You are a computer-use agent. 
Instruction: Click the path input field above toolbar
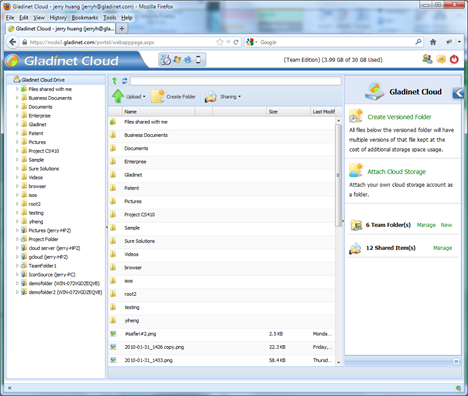pyautogui.click(x=236, y=81)
